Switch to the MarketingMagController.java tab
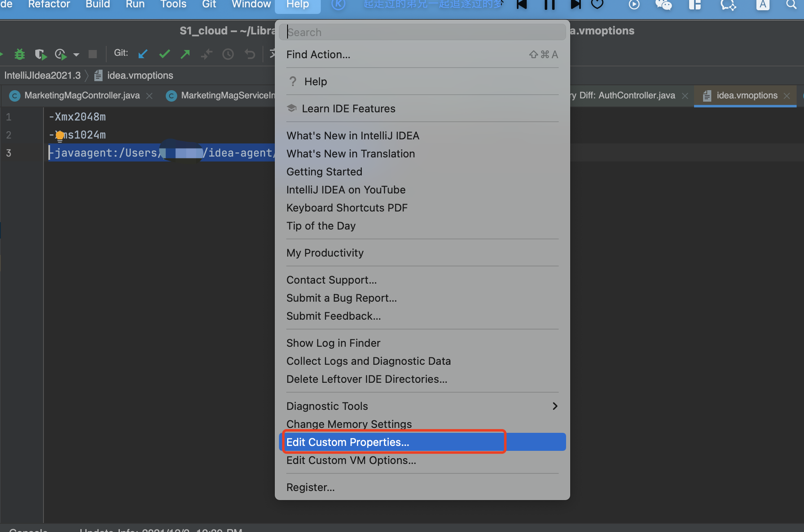Viewport: 804px width, 532px height. [x=82, y=95]
